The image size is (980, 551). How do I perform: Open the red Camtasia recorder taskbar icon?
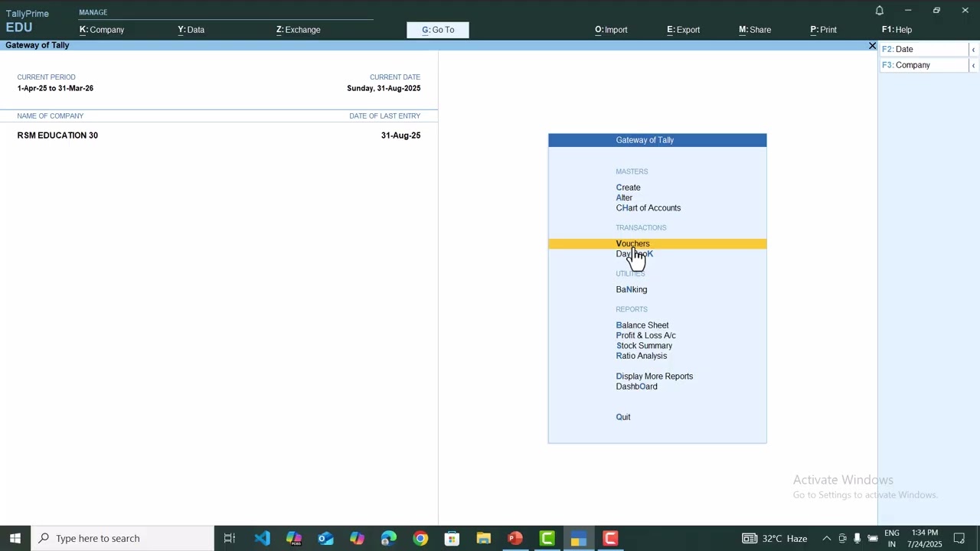tap(610, 539)
